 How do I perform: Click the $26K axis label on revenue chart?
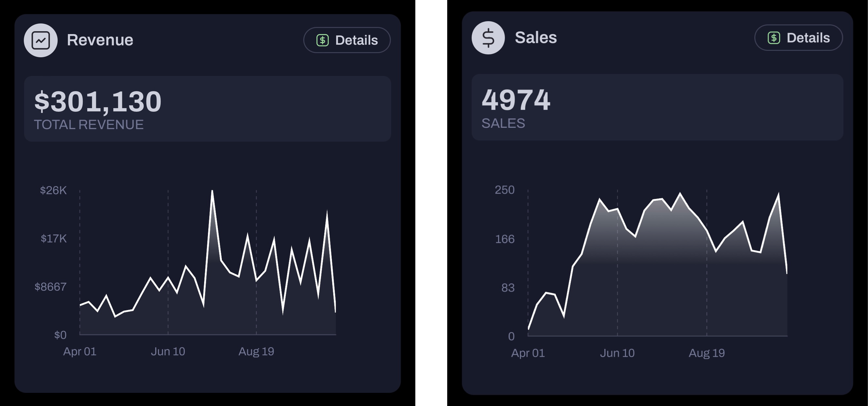click(53, 190)
